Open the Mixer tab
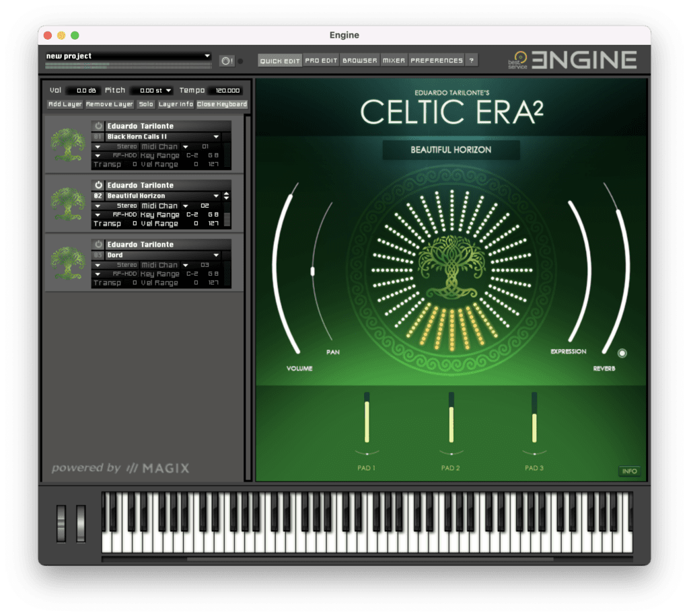 point(394,61)
